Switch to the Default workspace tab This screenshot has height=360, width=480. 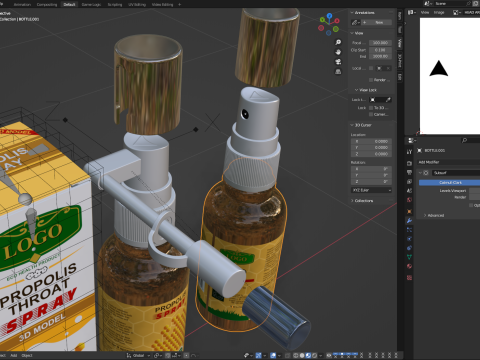(69, 4)
